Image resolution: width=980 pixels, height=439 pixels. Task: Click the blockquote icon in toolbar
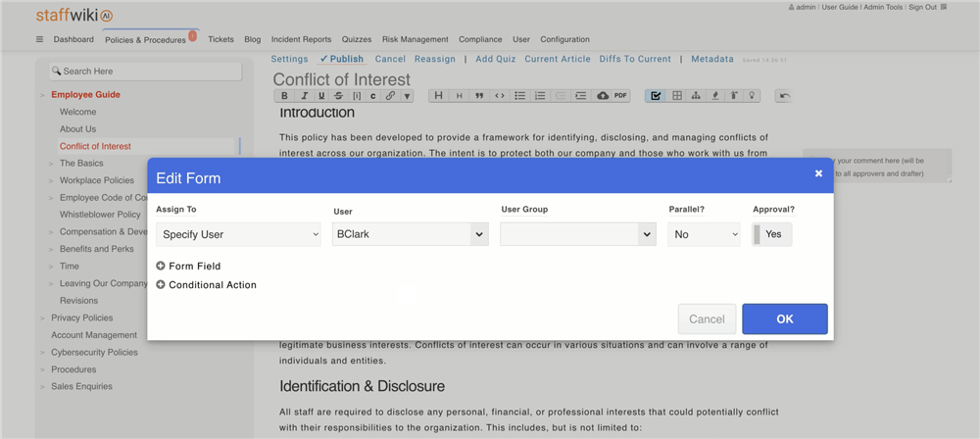tap(479, 96)
